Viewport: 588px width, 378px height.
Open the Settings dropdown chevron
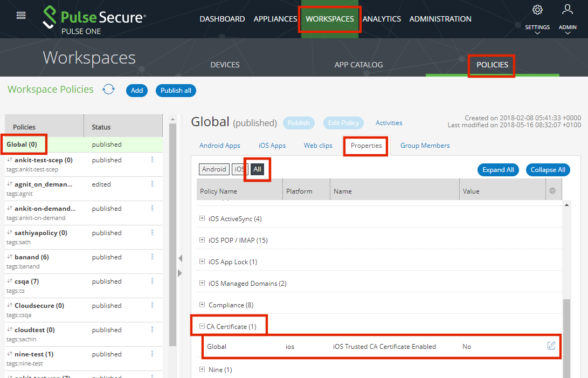pos(537,33)
